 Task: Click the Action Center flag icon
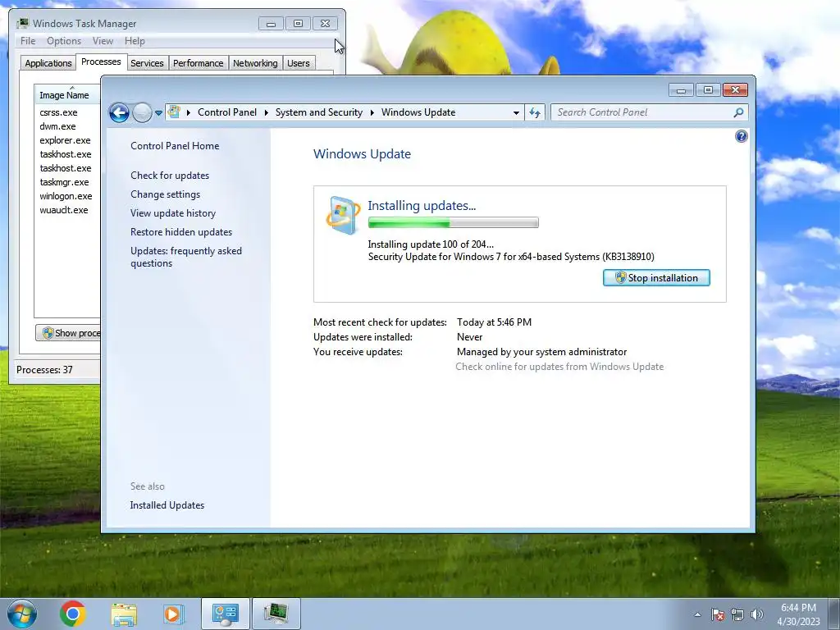click(x=718, y=614)
